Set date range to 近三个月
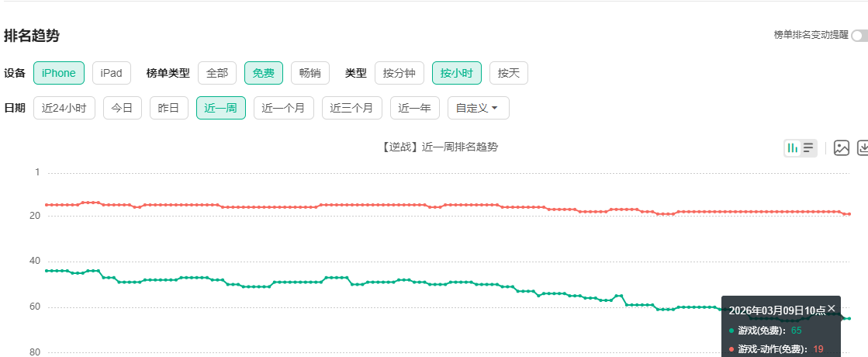This screenshot has height=357, width=868. point(351,108)
